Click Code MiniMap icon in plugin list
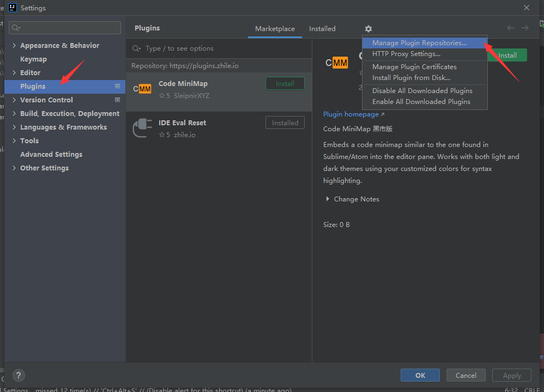 coord(142,89)
